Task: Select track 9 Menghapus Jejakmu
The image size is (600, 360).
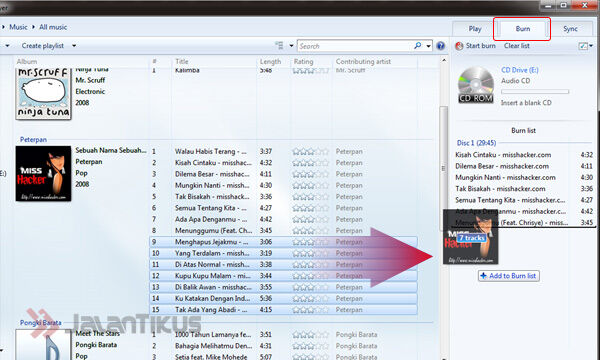Action: pos(283,242)
